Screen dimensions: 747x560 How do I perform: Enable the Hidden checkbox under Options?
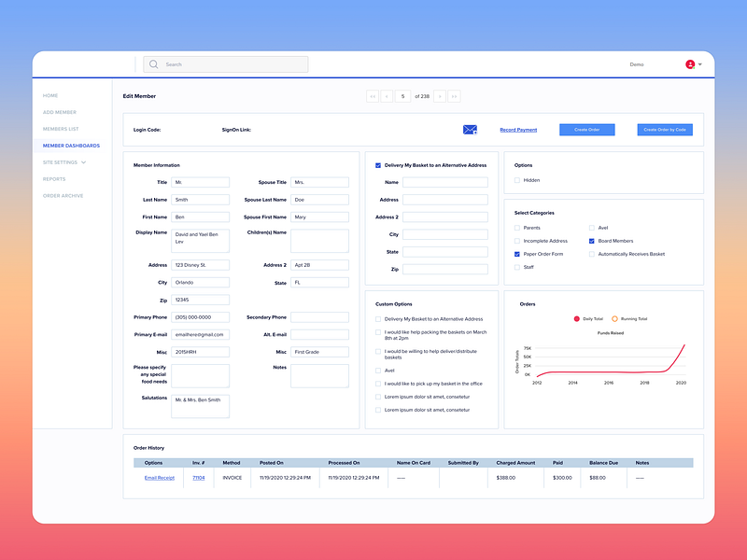pyautogui.click(x=516, y=179)
